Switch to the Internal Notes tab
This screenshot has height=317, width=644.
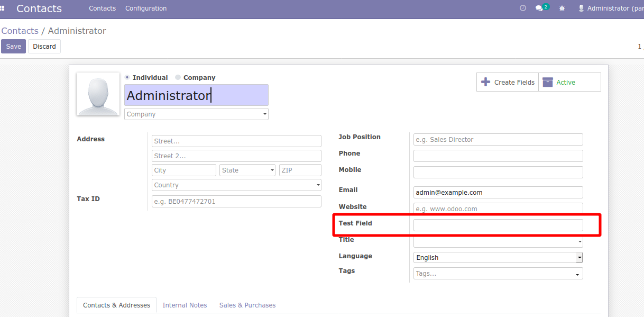pyautogui.click(x=185, y=305)
